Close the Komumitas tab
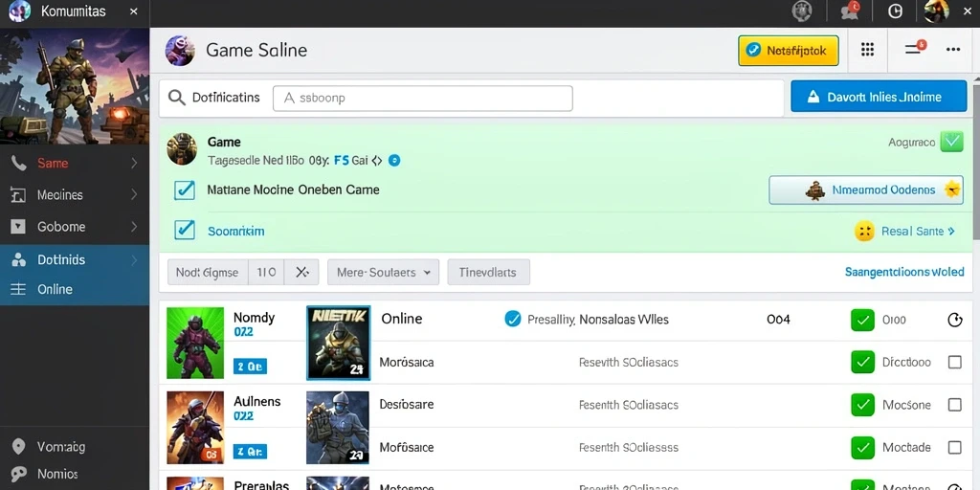Screen dimensions: 980x490 coord(134,11)
